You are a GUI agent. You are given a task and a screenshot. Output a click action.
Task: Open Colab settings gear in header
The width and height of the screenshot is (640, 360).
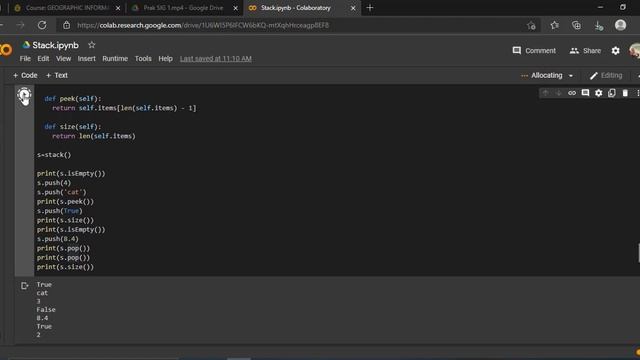click(x=616, y=51)
